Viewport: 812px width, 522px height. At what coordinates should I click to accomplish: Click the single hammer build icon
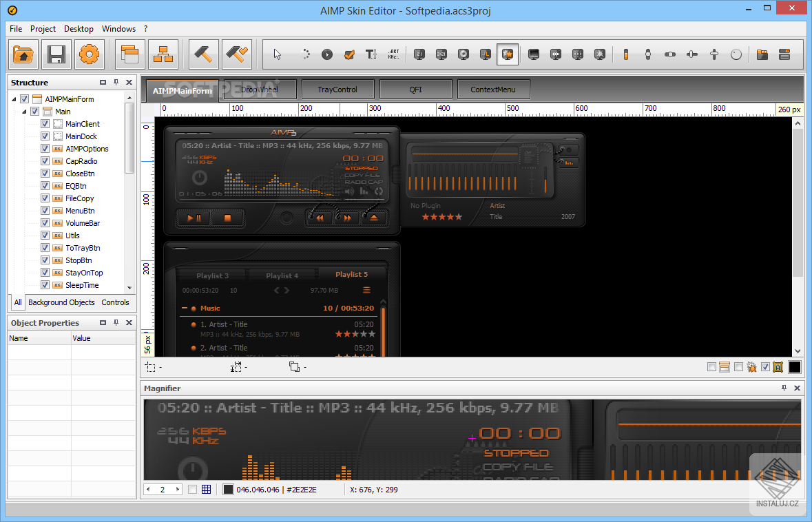[x=203, y=54]
